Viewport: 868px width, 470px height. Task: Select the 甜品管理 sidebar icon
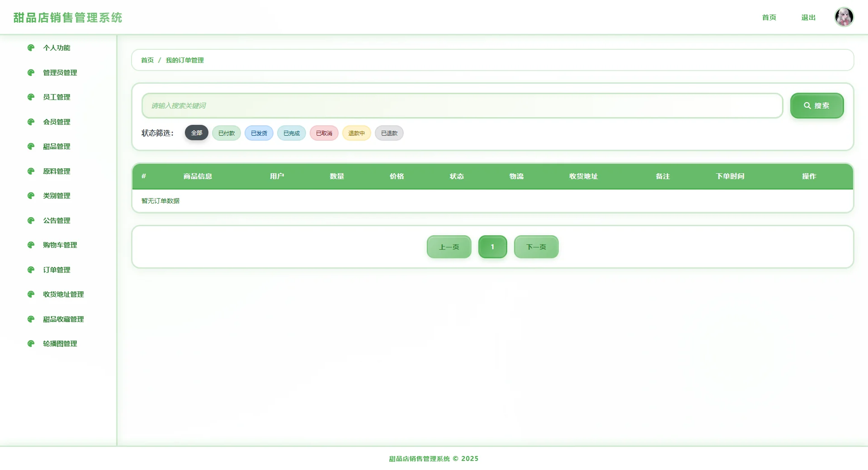[31, 146]
